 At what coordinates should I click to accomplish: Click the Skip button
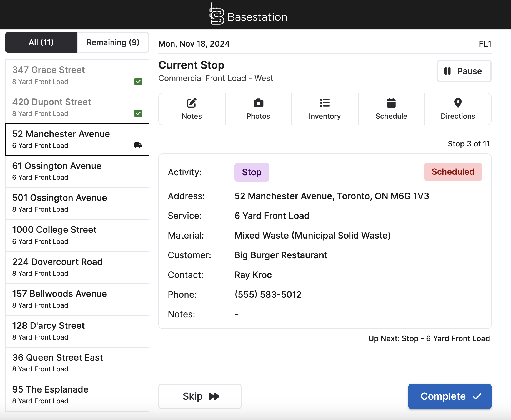tap(200, 396)
